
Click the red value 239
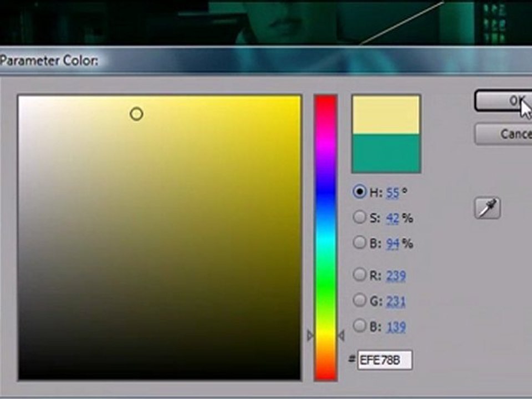click(396, 276)
